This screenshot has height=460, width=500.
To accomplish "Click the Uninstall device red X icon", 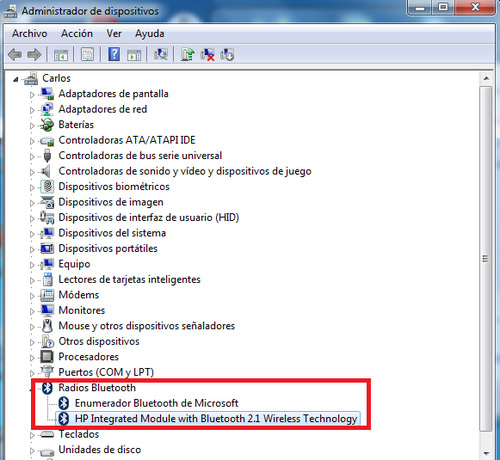I will point(207,54).
